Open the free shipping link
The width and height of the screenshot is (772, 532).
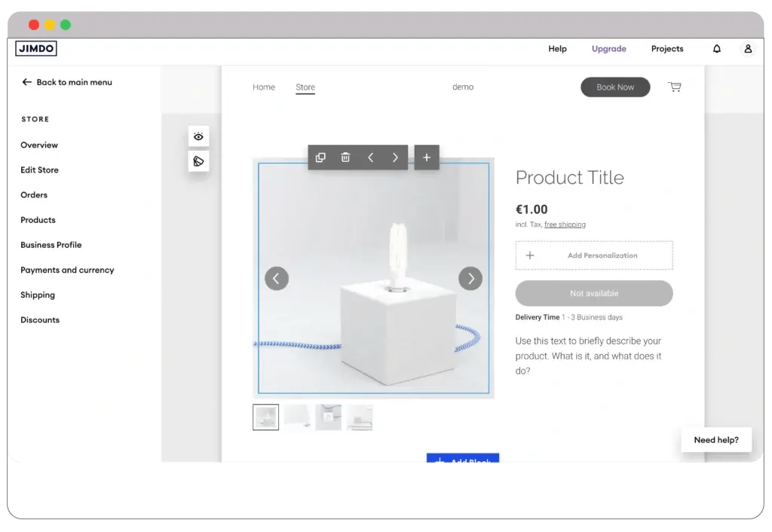565,225
